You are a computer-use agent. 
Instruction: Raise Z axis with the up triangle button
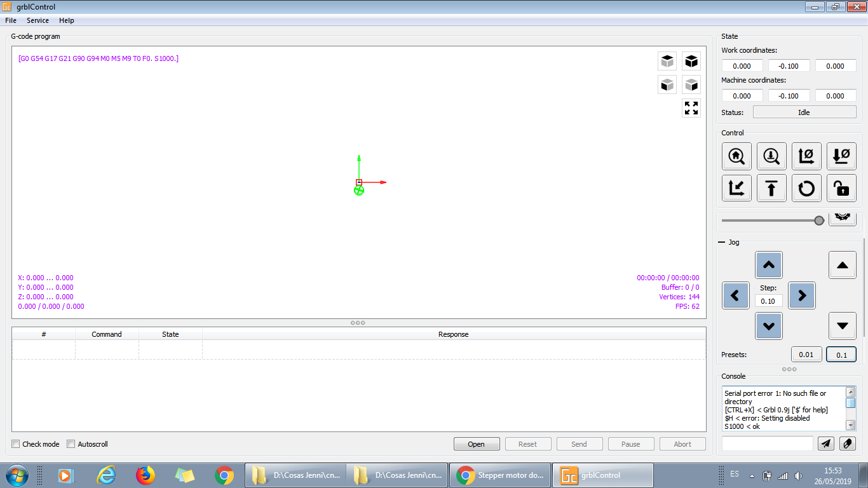pyautogui.click(x=843, y=265)
